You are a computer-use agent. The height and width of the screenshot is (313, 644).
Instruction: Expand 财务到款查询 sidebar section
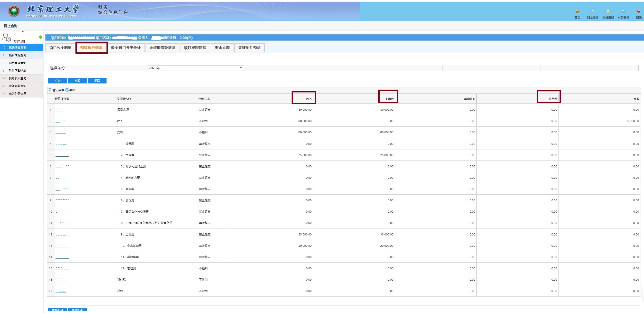click(17, 86)
